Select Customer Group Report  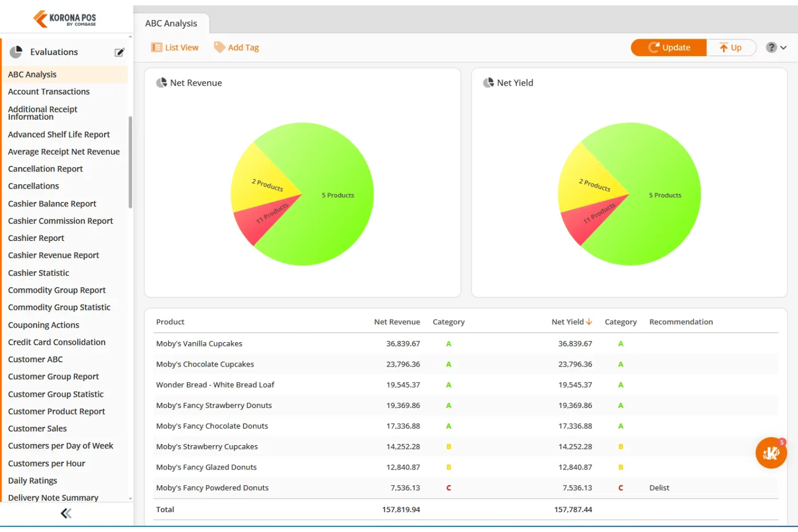coord(53,376)
